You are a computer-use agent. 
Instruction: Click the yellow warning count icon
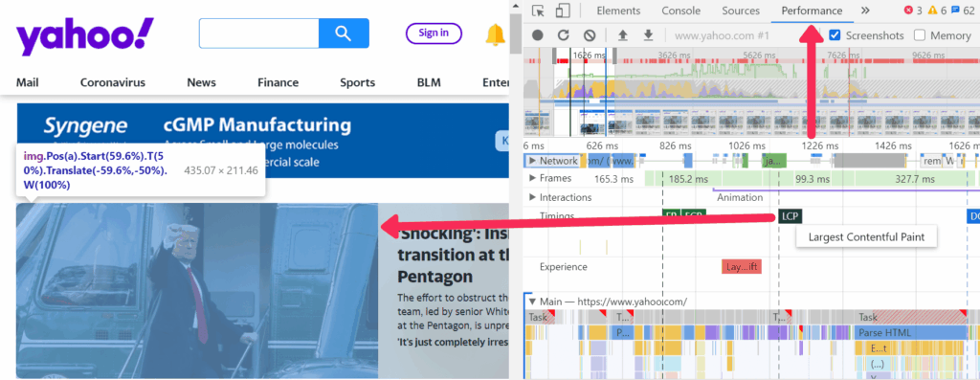(932, 11)
